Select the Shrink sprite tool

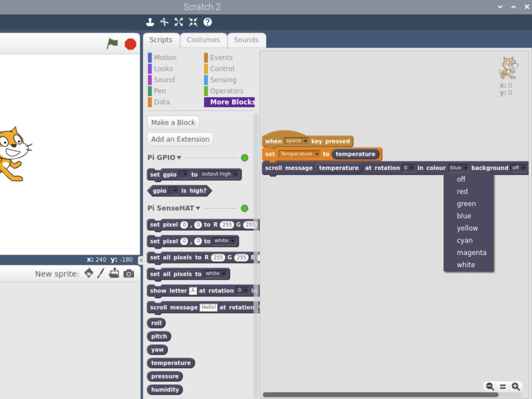[x=193, y=22]
